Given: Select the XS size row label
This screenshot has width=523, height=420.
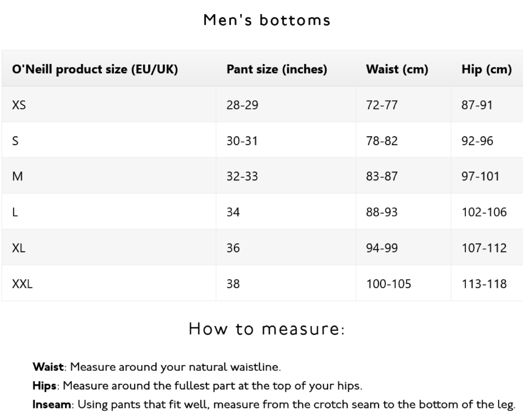Looking at the screenshot, I should click(19, 105).
